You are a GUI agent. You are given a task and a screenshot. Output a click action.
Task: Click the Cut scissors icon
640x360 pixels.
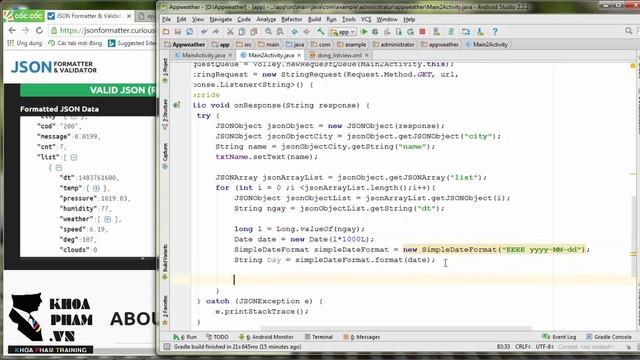230,31
